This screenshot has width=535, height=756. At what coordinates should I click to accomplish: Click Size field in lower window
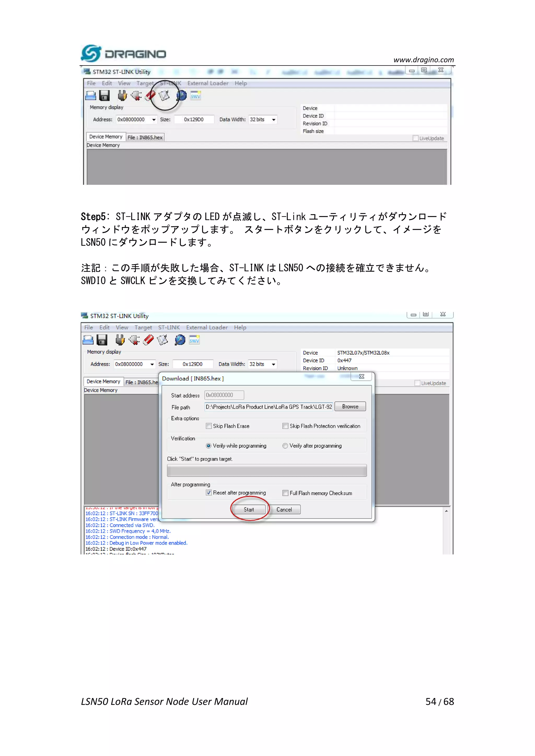193,364
